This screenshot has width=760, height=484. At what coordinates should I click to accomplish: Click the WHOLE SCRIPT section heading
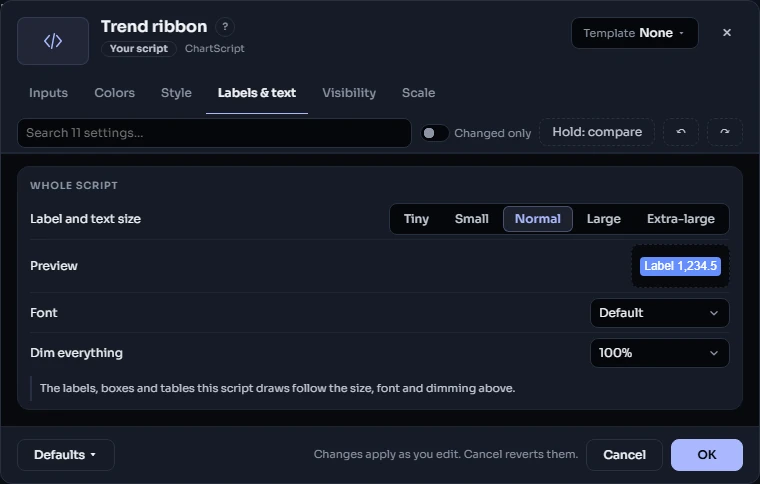[x=74, y=186]
